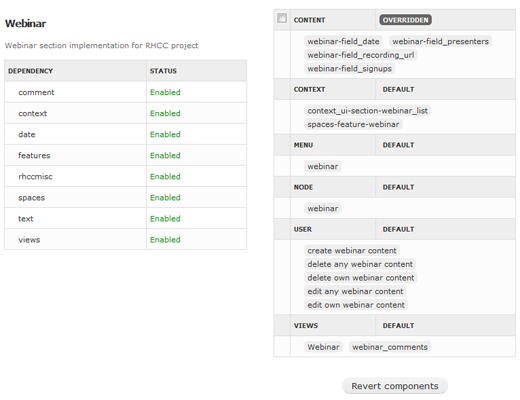Click the webinar item under MENU

click(x=323, y=166)
